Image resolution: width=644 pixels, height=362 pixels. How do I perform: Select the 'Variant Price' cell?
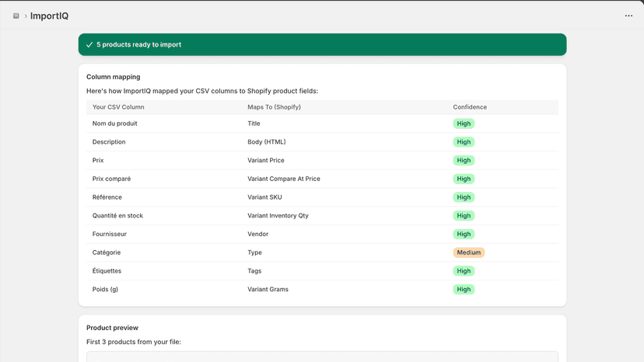pyautogui.click(x=266, y=161)
